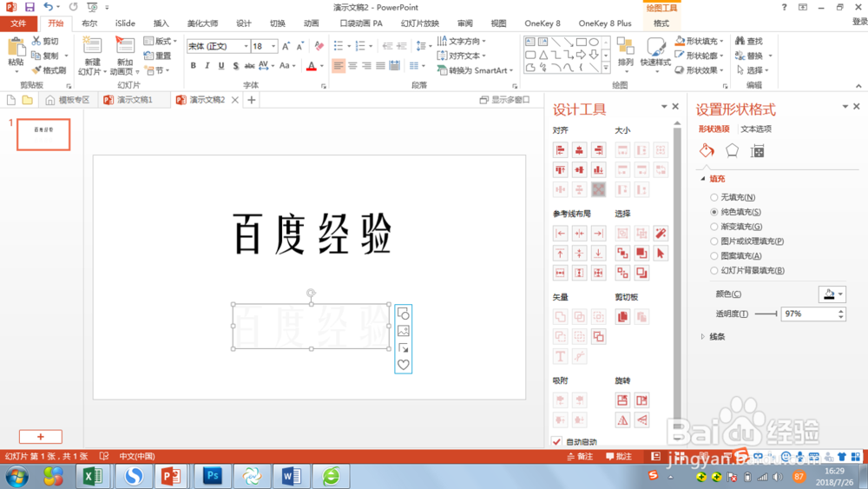Click the 备注 notes button in status bar
This screenshot has width=868, height=489.
580,456
